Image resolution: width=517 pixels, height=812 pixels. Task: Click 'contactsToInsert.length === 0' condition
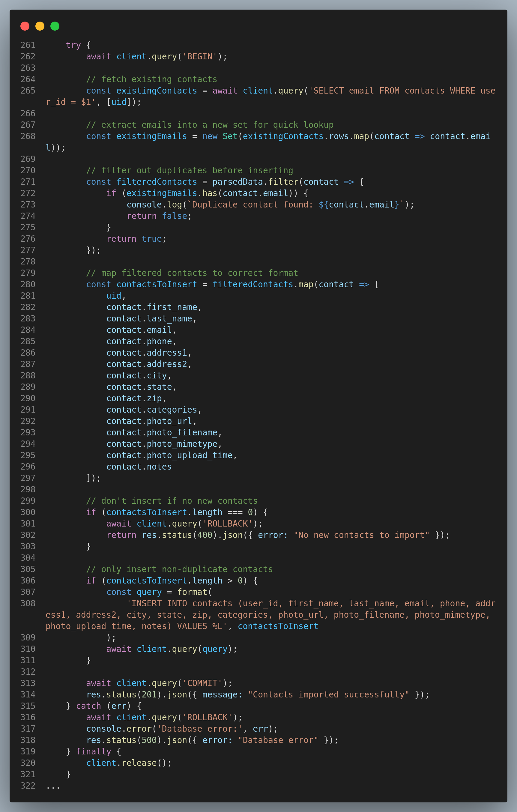pyautogui.click(x=179, y=512)
